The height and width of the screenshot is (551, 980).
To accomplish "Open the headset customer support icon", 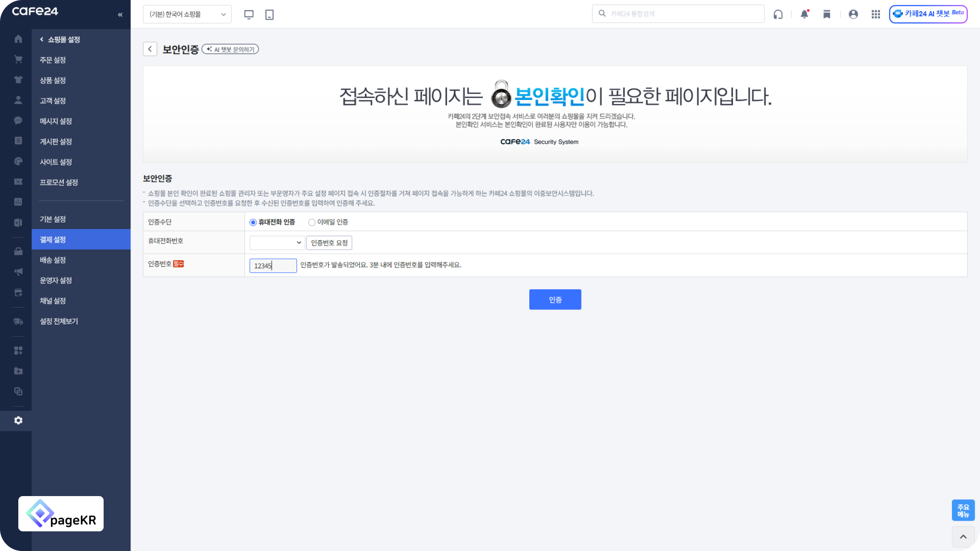I will click(x=778, y=14).
